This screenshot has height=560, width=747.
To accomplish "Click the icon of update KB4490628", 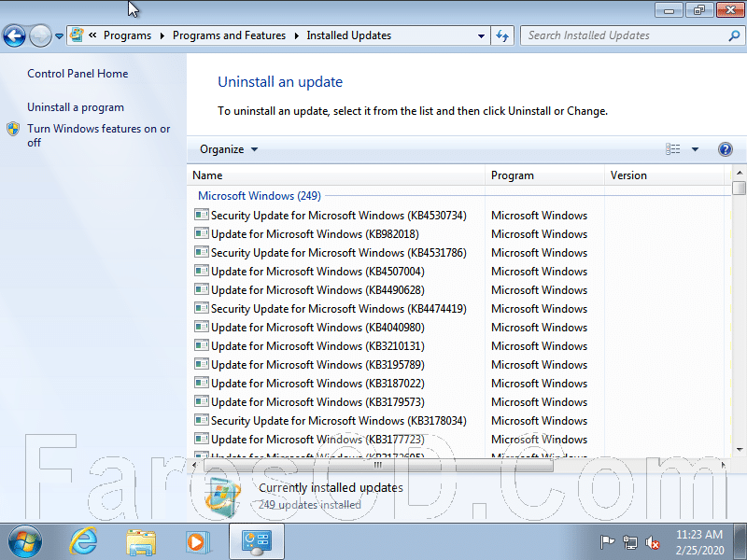I will click(202, 289).
